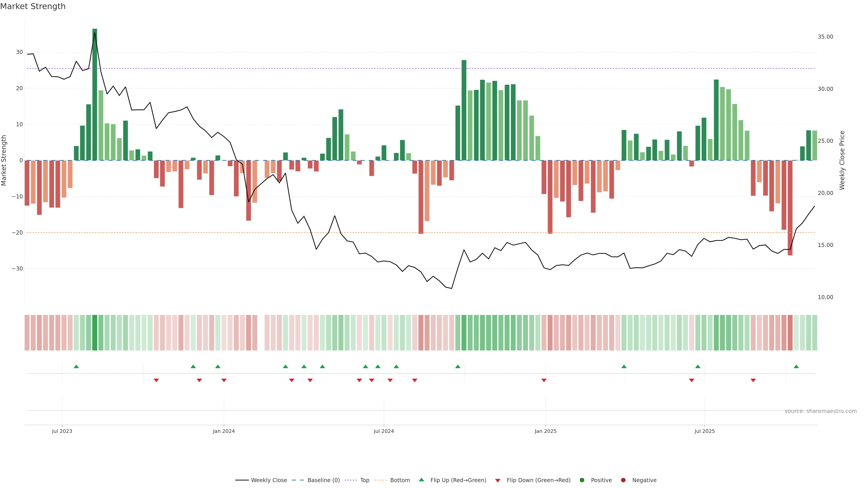Click the last red flip-down triangle marker
Image resolution: width=868 pixels, height=488 pixels.
point(753,380)
